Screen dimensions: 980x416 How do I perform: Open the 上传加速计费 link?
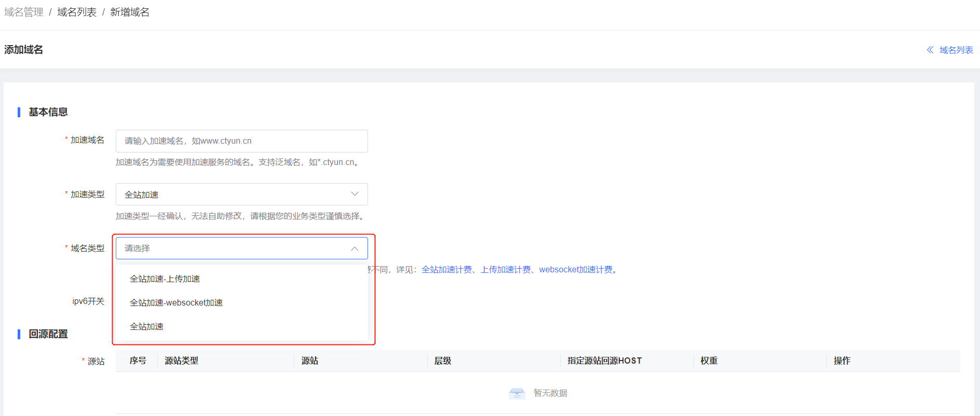click(x=506, y=270)
